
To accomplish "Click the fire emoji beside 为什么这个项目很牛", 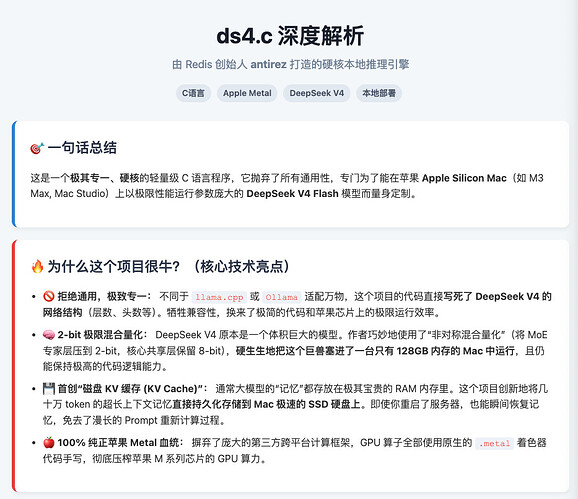I will tap(37, 266).
